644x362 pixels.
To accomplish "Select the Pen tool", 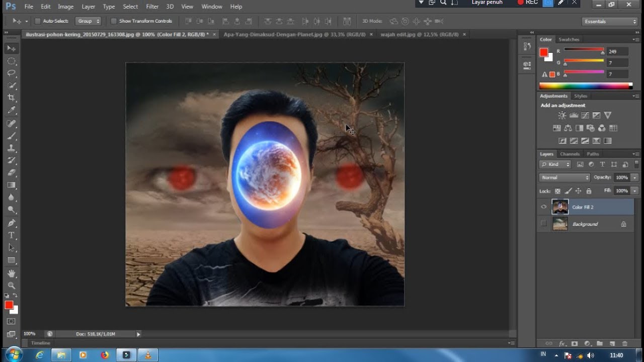I will [x=11, y=223].
